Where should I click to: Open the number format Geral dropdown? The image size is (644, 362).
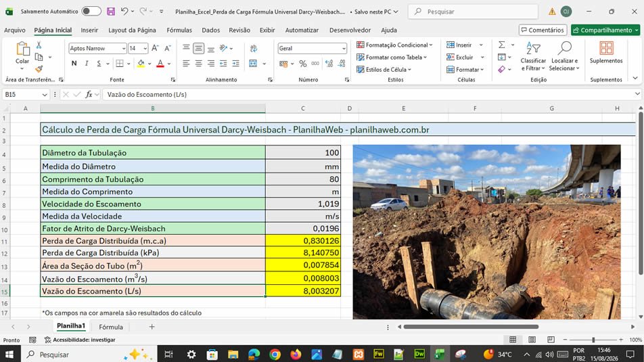344,49
